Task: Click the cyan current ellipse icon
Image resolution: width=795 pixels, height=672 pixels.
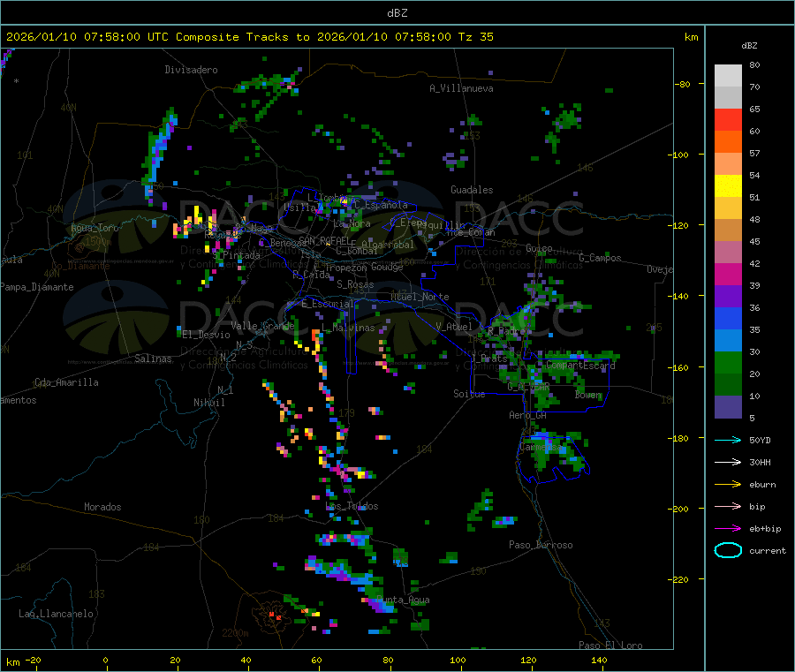Action: pos(728,550)
